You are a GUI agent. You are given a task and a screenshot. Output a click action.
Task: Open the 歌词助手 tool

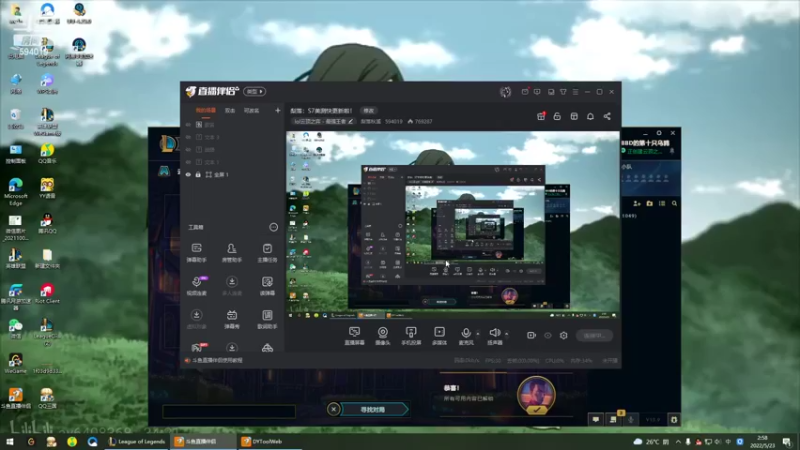tap(267, 319)
